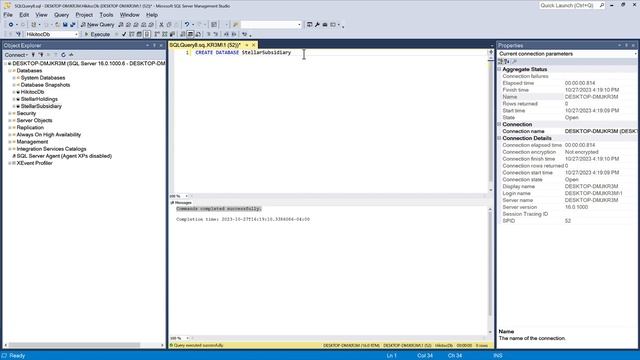Image resolution: width=640 pixels, height=360 pixels.
Task: Expand the System Databases node
Action: point(14,78)
